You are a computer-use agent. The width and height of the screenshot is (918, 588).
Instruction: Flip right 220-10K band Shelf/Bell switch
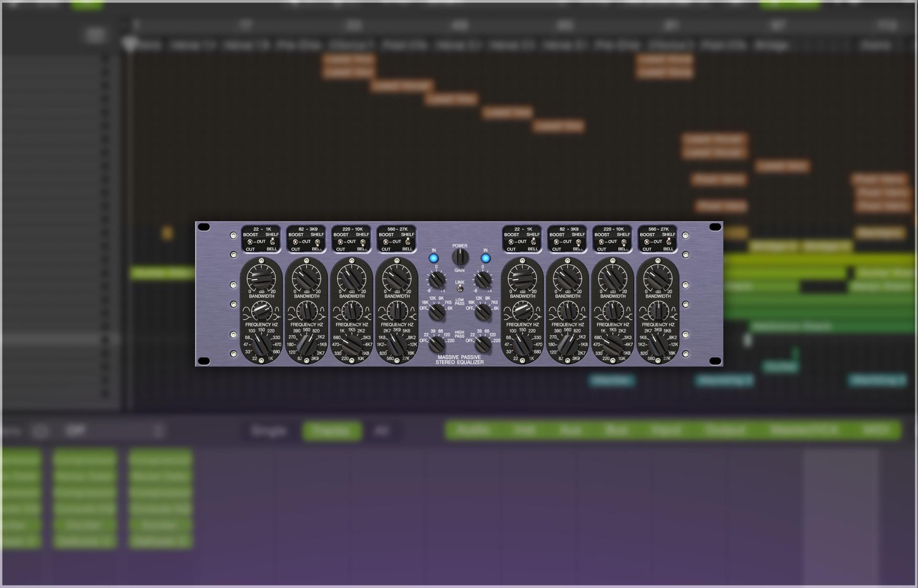coord(624,242)
